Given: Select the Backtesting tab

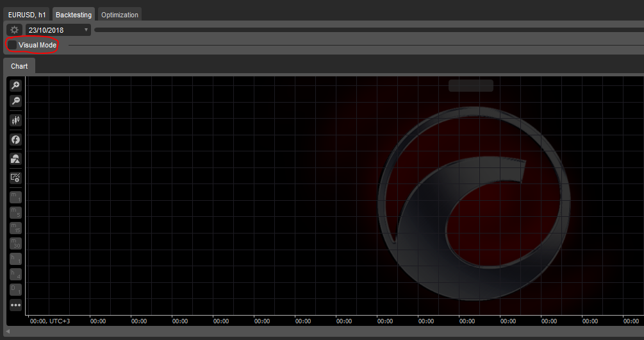Looking at the screenshot, I should click(74, 15).
